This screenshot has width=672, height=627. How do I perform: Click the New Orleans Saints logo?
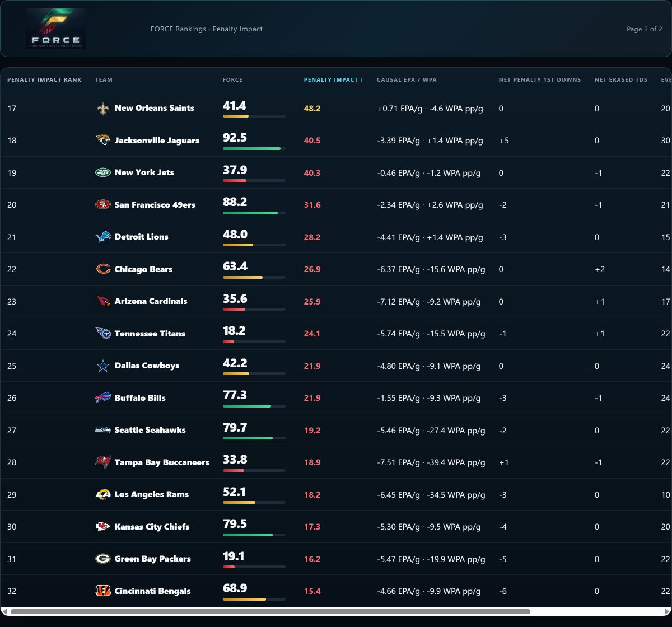(x=103, y=108)
